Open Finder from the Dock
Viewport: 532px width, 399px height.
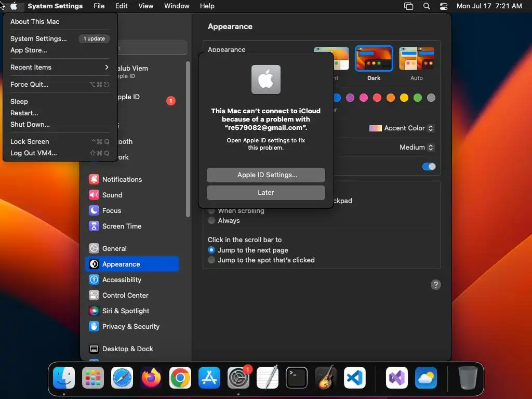(x=64, y=378)
